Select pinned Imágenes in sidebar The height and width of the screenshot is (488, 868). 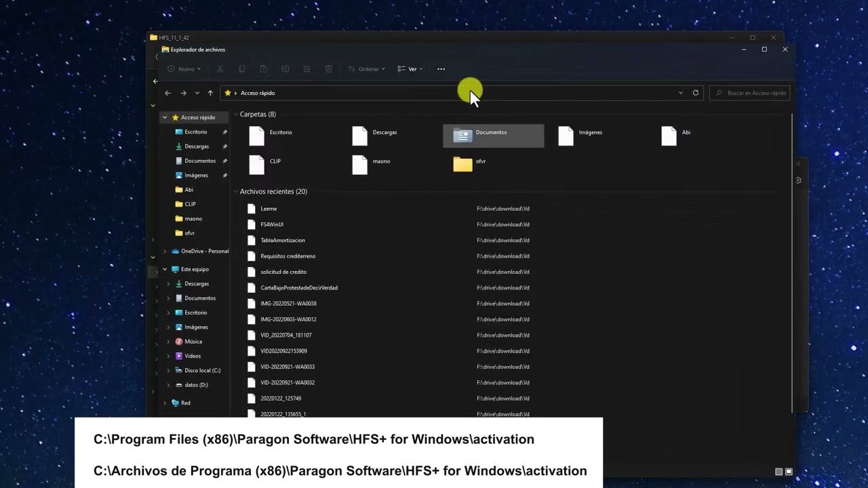click(196, 176)
